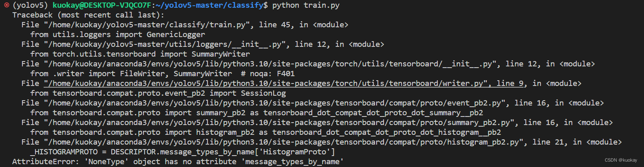Click the 'import SummaryWriter' code line

pyautogui.click(x=140, y=54)
